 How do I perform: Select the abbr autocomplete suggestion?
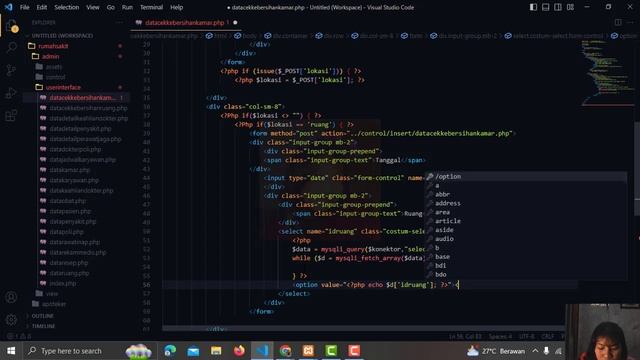click(526, 194)
